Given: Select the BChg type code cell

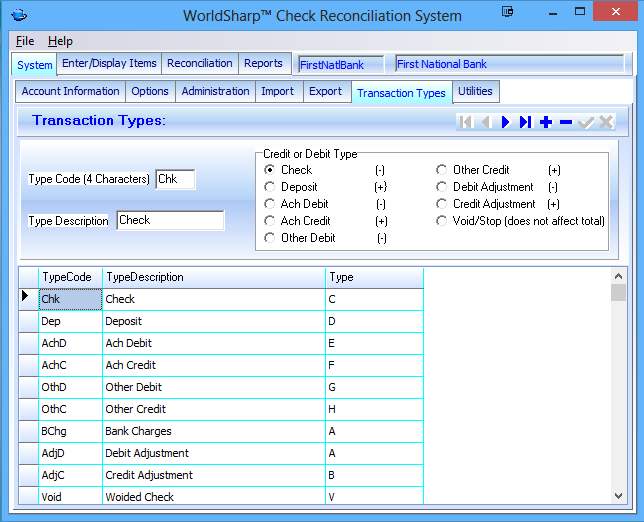Looking at the screenshot, I should coord(70,431).
